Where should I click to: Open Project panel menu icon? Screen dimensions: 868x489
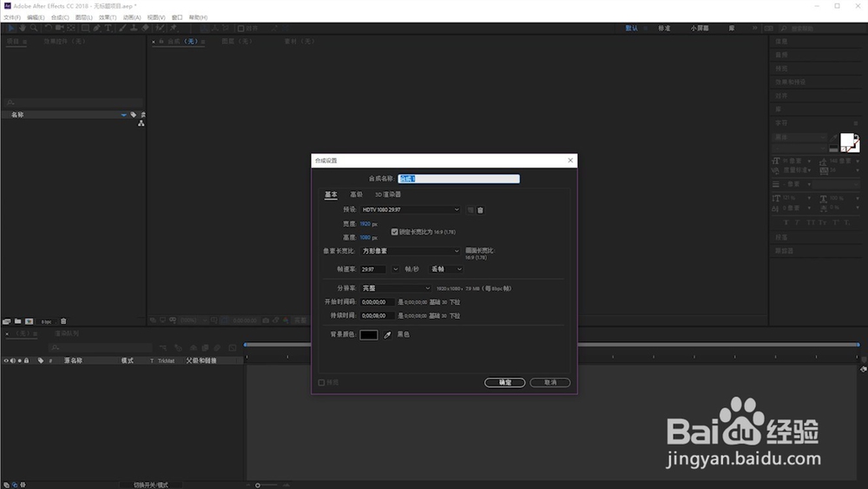point(25,42)
